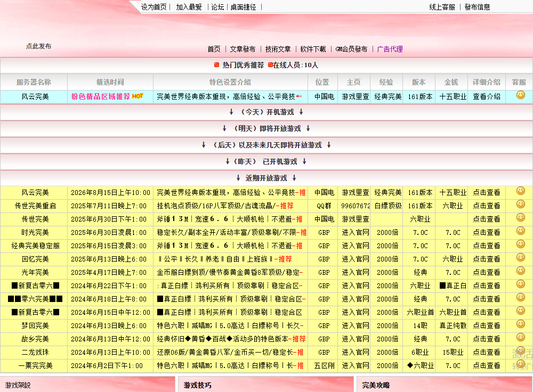Click 点击查看 for 一票完完美
This screenshot has height=392, width=533.
[x=487, y=366]
